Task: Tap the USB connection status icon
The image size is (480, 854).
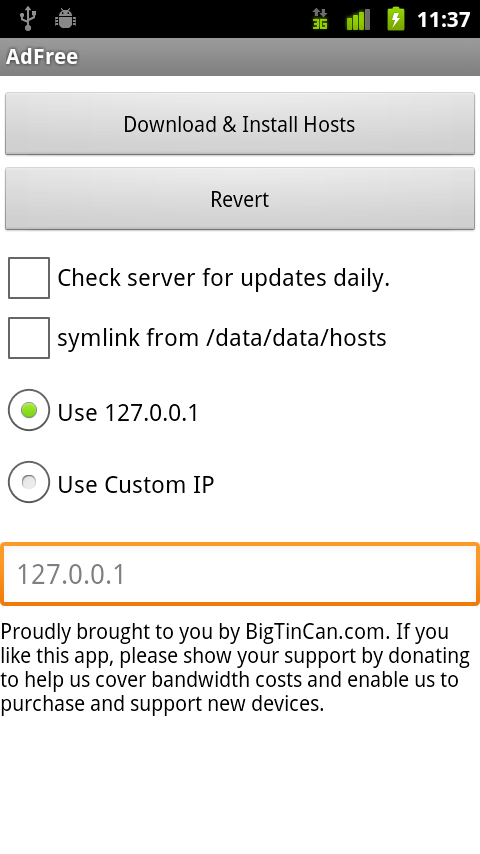Action: (27, 19)
